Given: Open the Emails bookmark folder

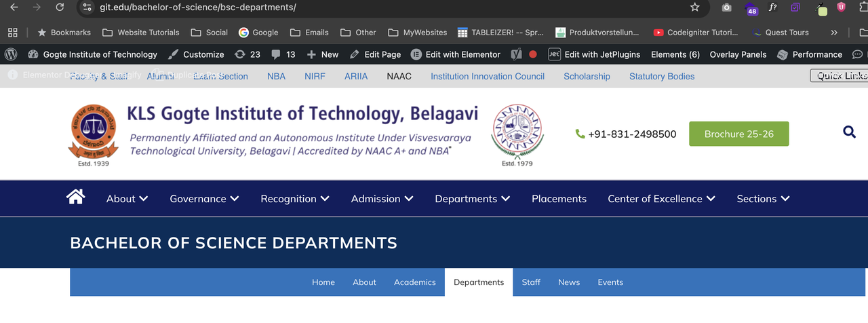Looking at the screenshot, I should (x=309, y=32).
